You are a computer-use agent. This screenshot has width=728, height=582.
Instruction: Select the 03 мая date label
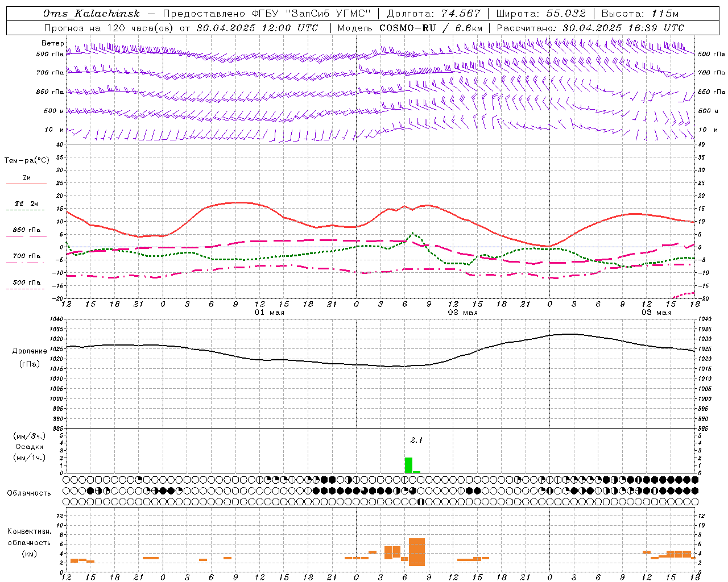coord(656,313)
